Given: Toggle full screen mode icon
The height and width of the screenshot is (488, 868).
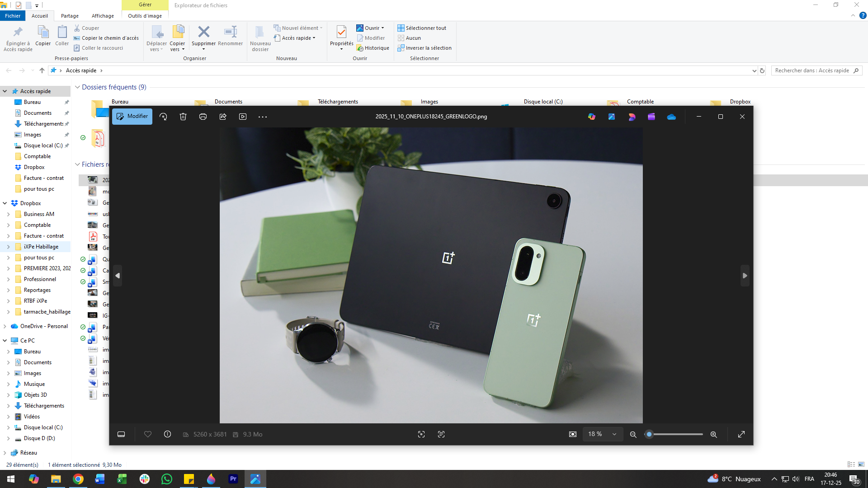Looking at the screenshot, I should [x=741, y=434].
